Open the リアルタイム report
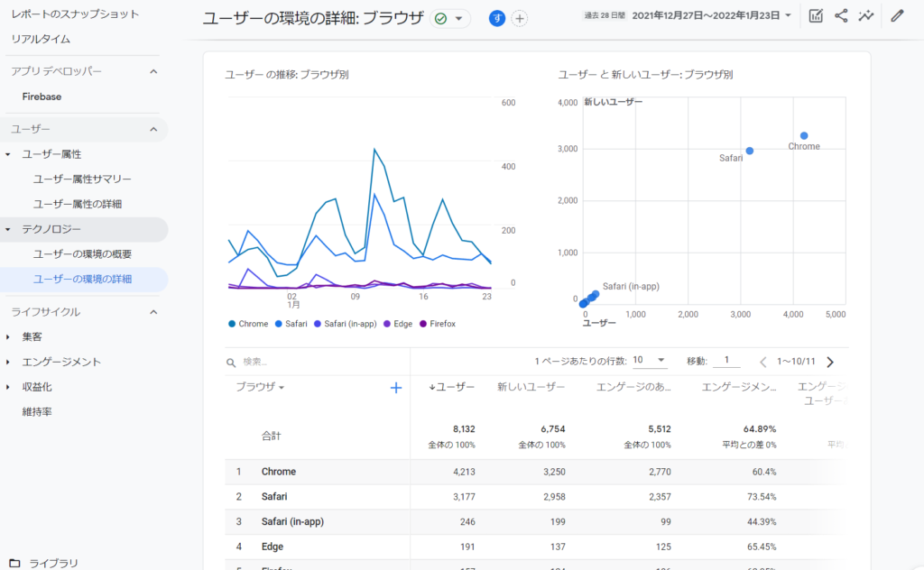The height and width of the screenshot is (570, 924). pos(41,40)
